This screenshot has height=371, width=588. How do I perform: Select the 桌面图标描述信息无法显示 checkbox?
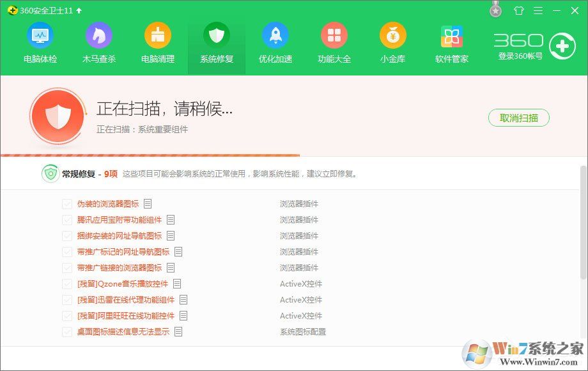pos(67,331)
